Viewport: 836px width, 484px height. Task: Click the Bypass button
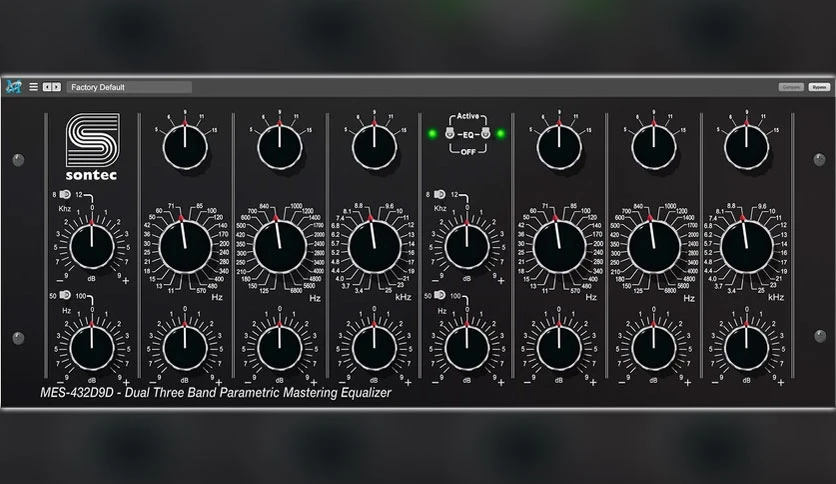click(x=819, y=87)
